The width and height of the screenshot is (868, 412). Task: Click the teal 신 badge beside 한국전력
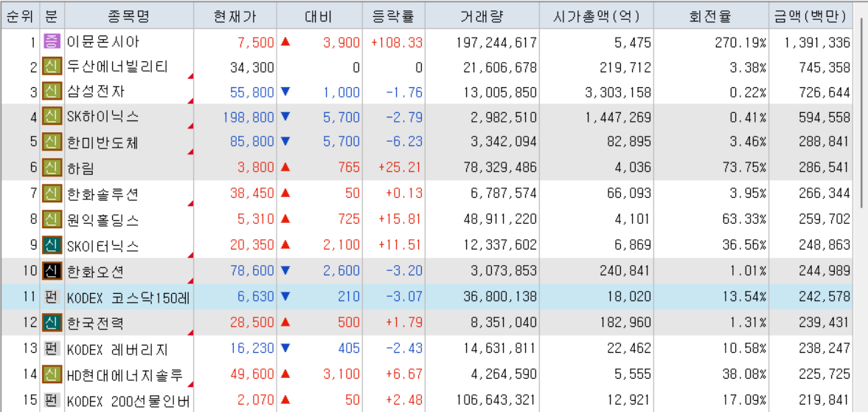(51, 322)
